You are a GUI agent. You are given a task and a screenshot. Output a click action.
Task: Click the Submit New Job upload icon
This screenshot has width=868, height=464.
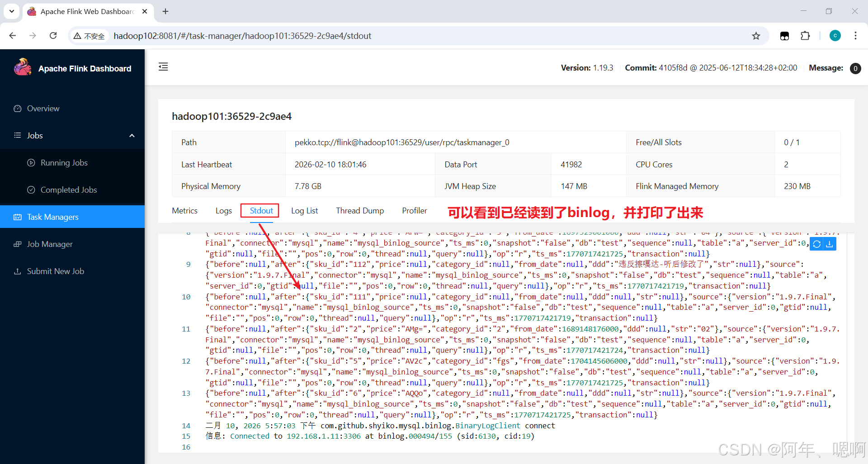(x=18, y=271)
